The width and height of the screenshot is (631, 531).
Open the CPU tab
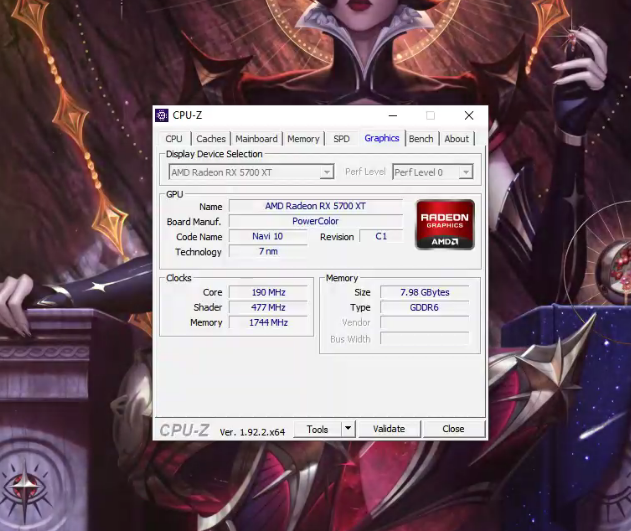coord(174,139)
